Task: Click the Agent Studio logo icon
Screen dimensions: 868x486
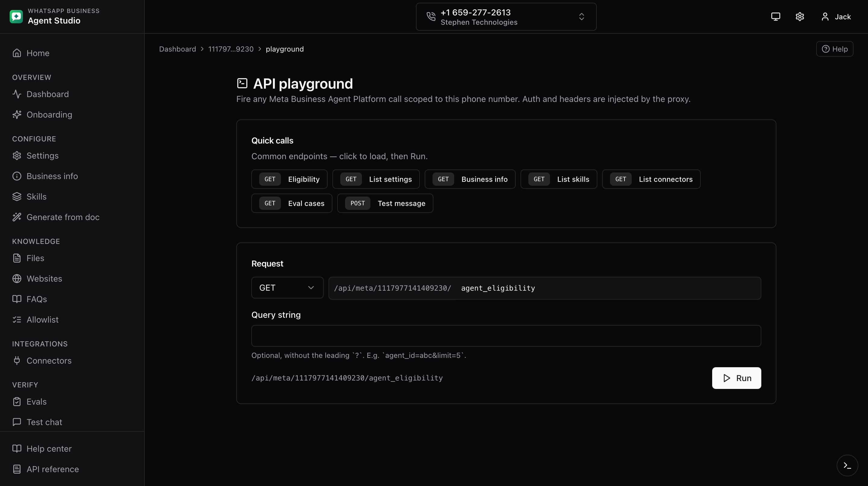Action: (16, 17)
